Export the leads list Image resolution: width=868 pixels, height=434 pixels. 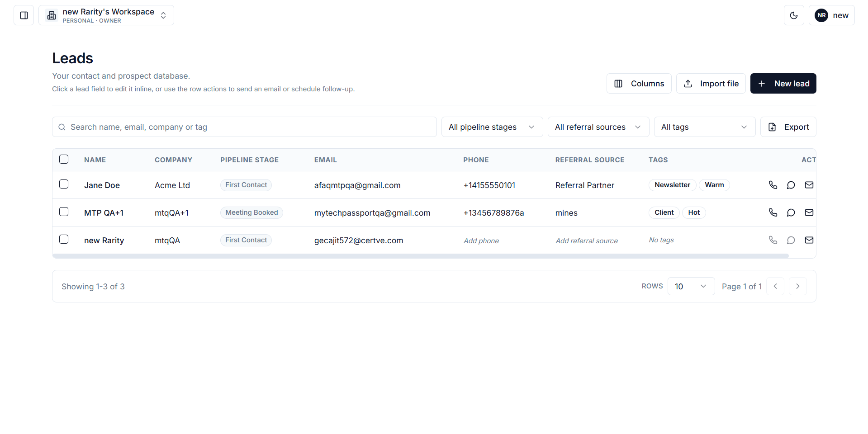coord(788,127)
